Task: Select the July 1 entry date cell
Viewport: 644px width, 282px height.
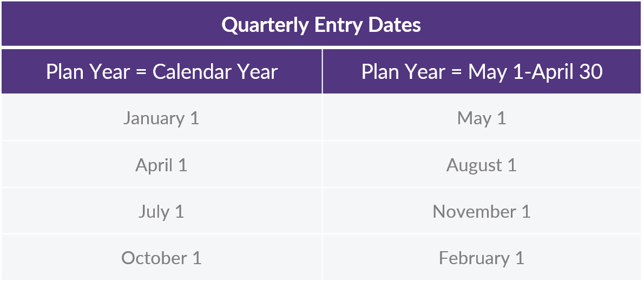Action: click(x=162, y=212)
